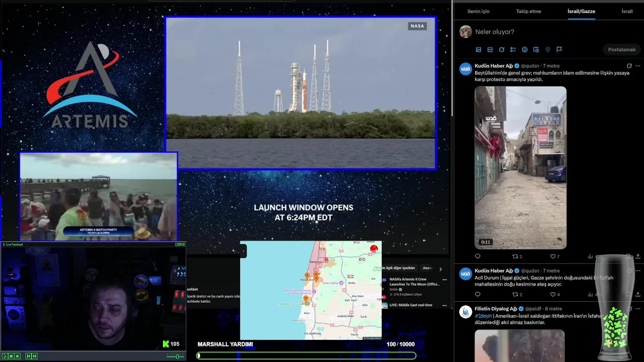The height and width of the screenshot is (362, 644).
Task: Repost the Acil Durum post
Action: (x=517, y=295)
